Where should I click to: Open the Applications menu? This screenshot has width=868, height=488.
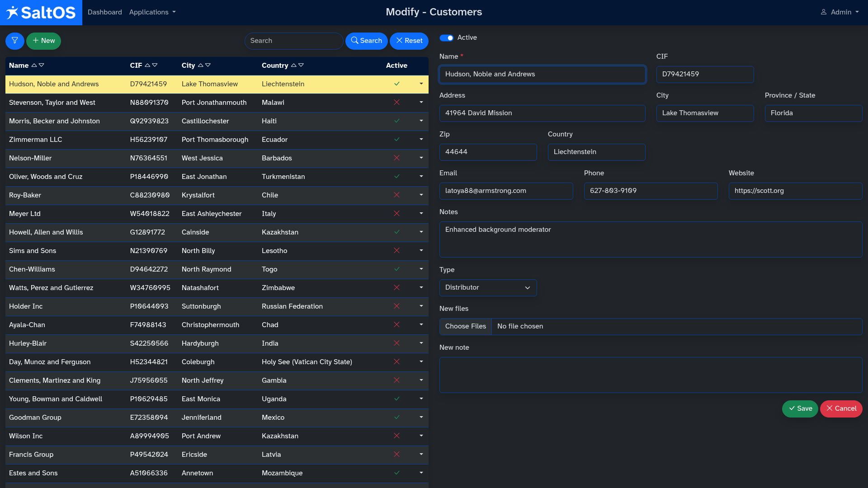(x=152, y=12)
